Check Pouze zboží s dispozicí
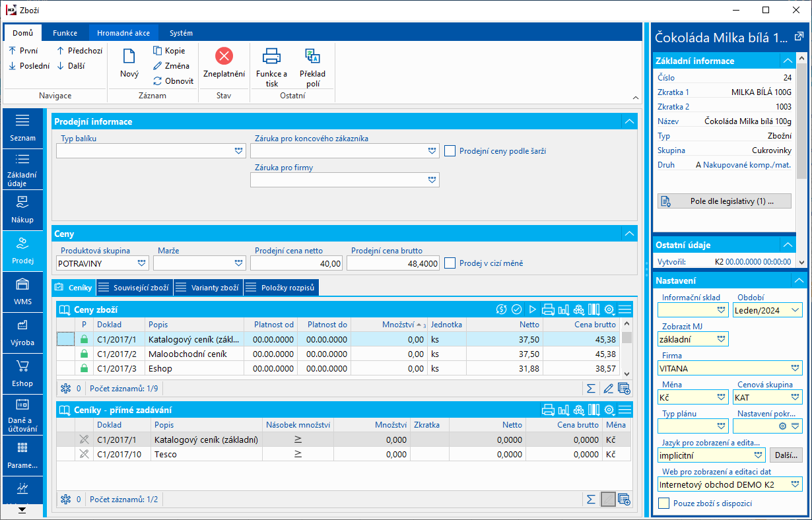Screen dimensions: 812x520 click(x=664, y=504)
